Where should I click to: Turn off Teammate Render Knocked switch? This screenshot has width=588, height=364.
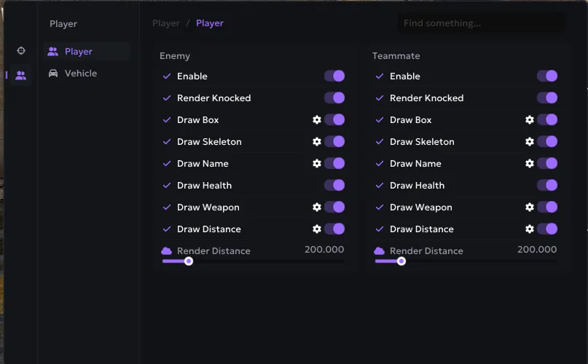[547, 98]
